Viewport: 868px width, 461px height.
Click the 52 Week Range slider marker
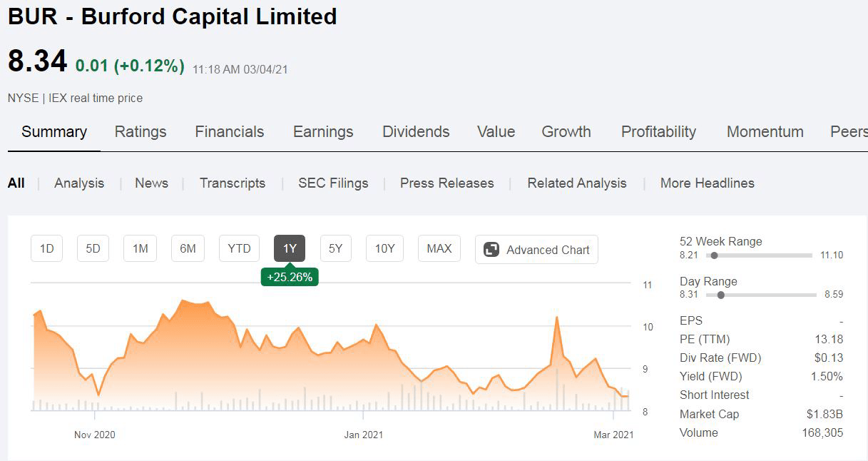[714, 255]
